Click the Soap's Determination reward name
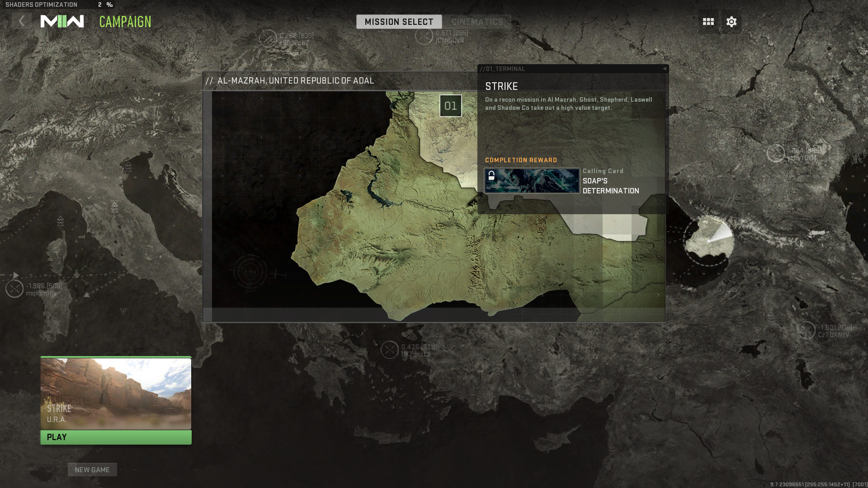Screen dimensions: 868x488 pos(611,186)
